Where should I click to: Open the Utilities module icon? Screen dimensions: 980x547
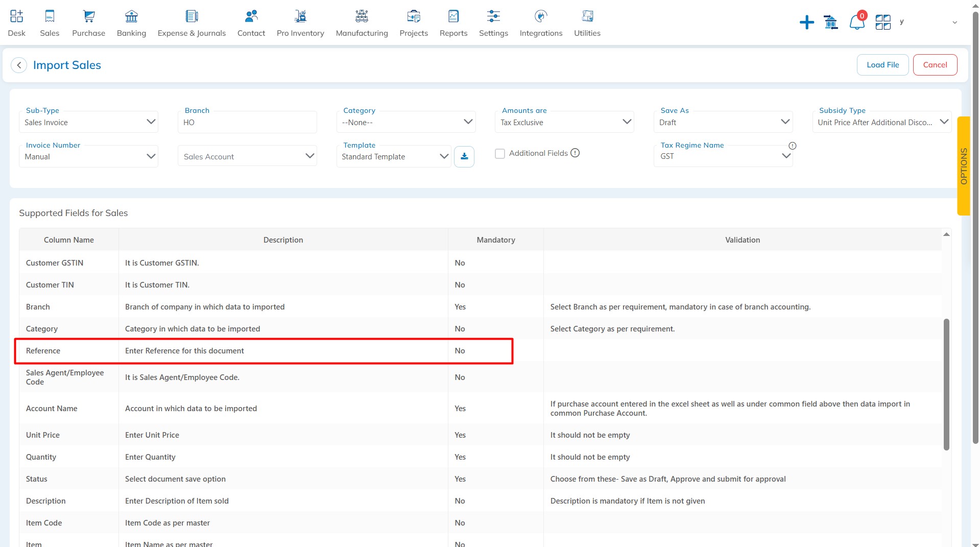pyautogui.click(x=587, y=16)
